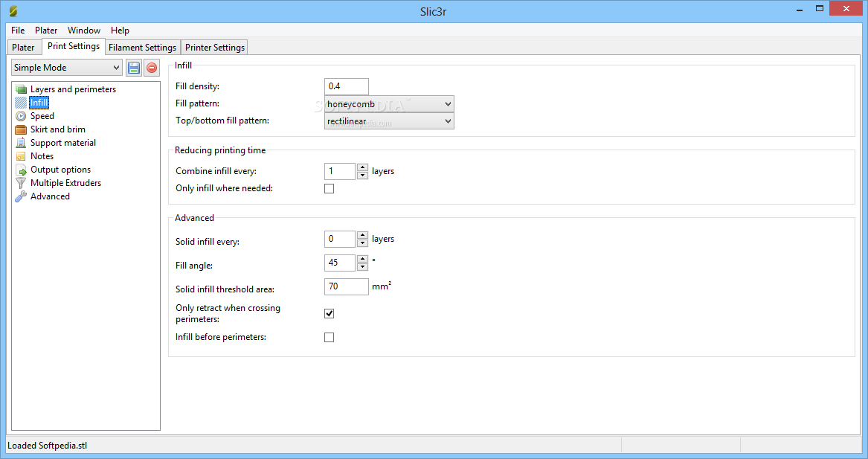Switch to the Plater tab
The height and width of the screenshot is (459, 868).
pyautogui.click(x=23, y=48)
